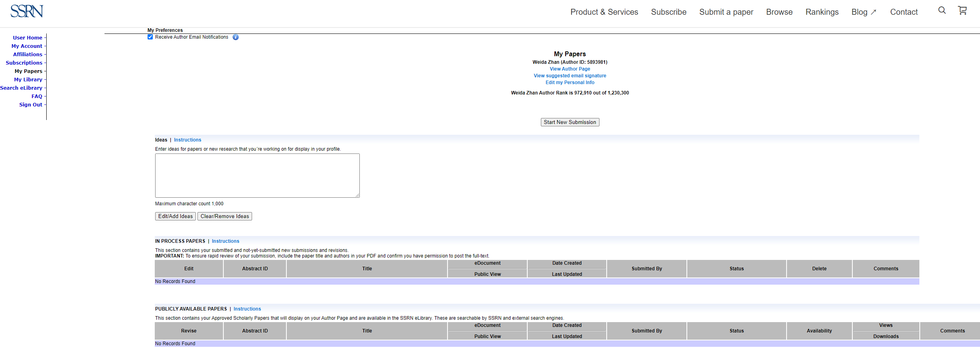
Task: Click Edit my Personal Info link
Action: point(570,83)
